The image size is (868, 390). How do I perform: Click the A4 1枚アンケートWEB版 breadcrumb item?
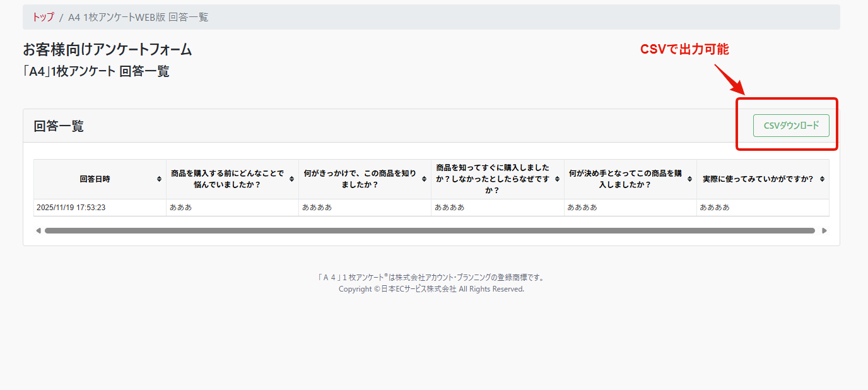tap(138, 17)
